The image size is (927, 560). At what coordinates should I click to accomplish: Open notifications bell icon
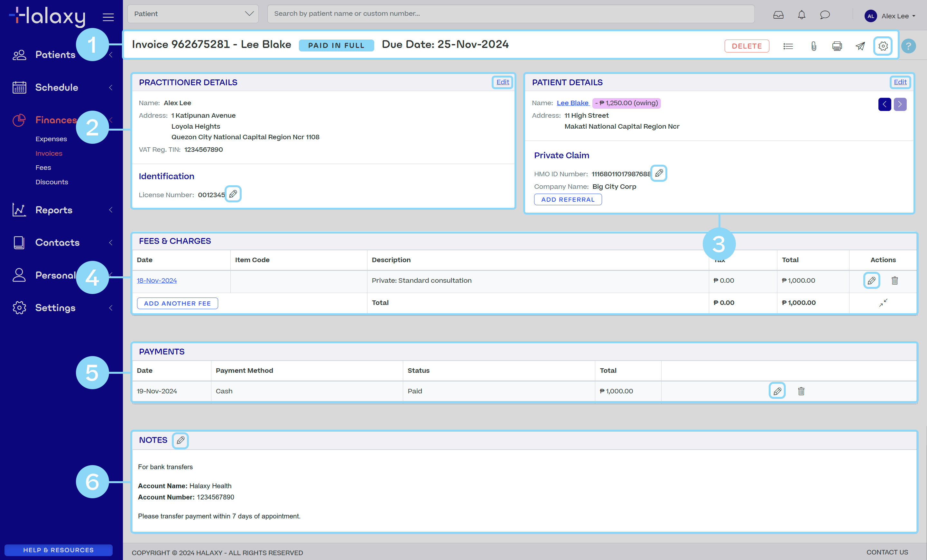[x=801, y=15]
